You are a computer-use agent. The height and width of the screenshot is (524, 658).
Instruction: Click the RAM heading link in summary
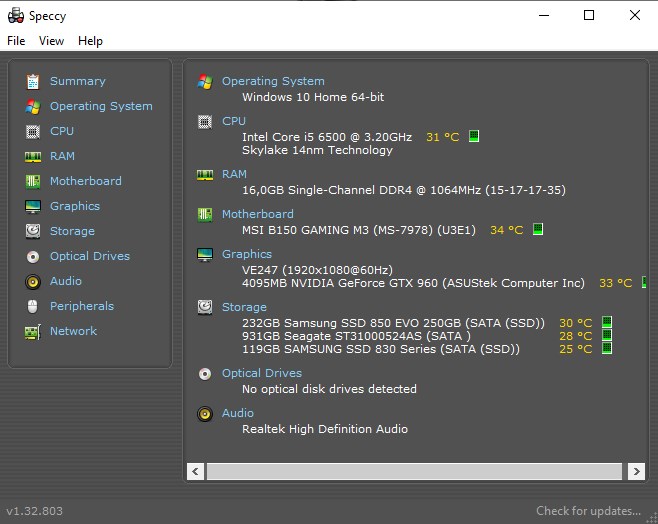234,174
